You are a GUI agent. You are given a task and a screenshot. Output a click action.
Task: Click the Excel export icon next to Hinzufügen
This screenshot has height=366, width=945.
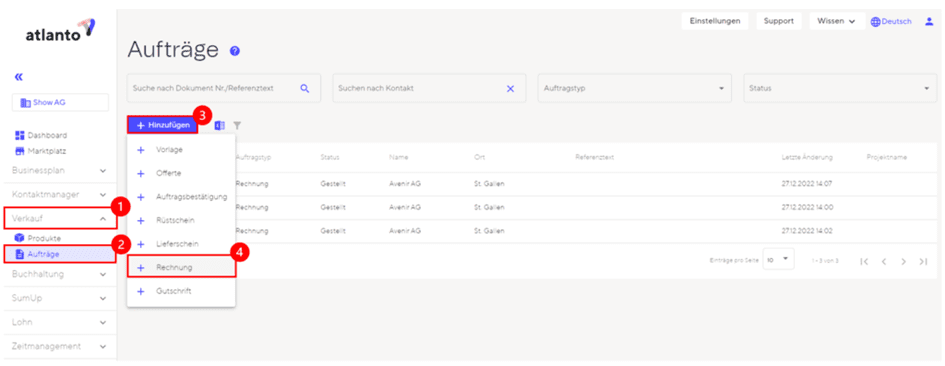click(220, 125)
